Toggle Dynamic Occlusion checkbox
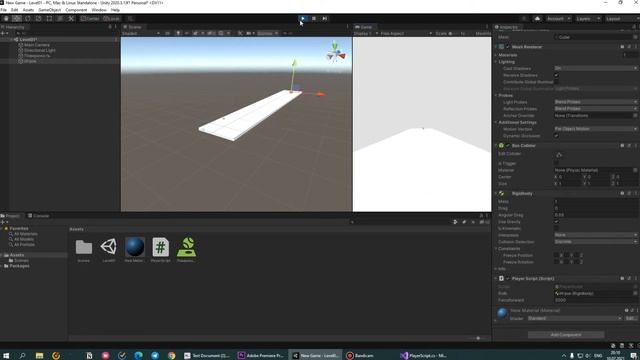The height and width of the screenshot is (360, 640). click(556, 136)
